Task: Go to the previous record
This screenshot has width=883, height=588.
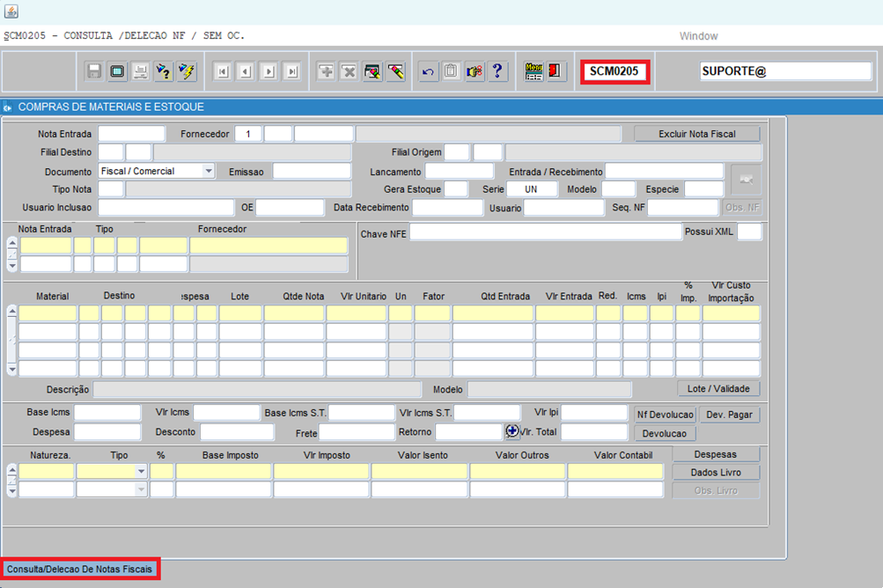Action: tap(246, 71)
